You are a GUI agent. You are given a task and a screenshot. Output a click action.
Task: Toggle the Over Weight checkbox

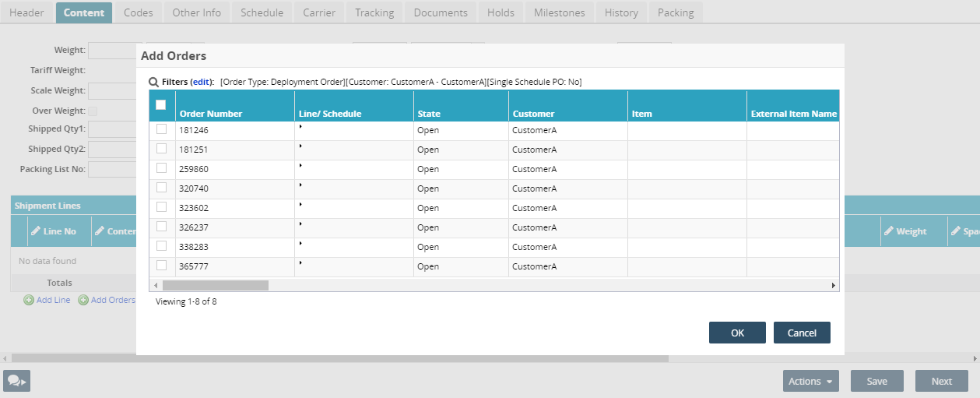click(93, 111)
